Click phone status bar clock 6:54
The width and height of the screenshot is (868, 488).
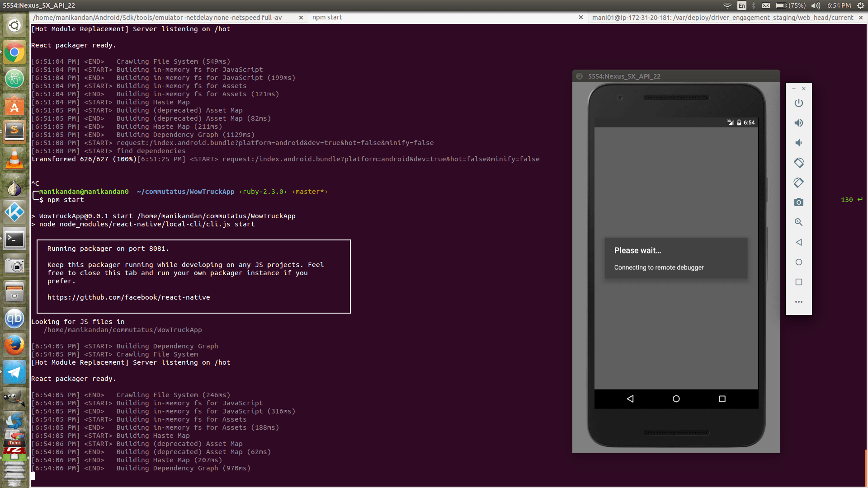[x=749, y=122]
